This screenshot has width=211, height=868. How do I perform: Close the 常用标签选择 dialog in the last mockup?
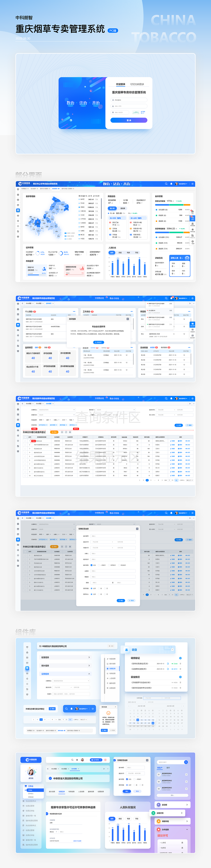point(147,760)
